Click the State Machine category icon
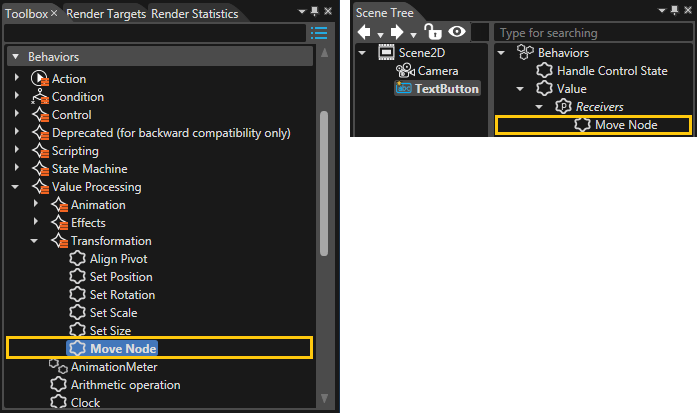 point(41,169)
